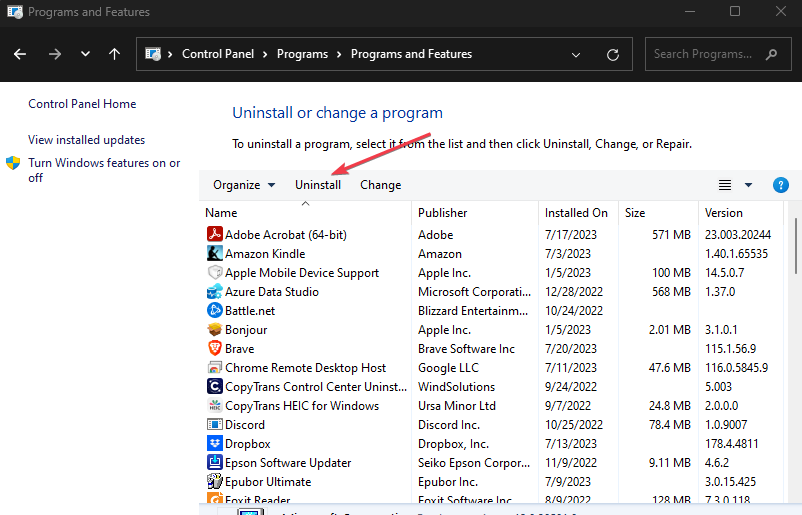The image size is (802, 515).
Task: Click the vertical scrollbar of the program list
Action: 795,247
